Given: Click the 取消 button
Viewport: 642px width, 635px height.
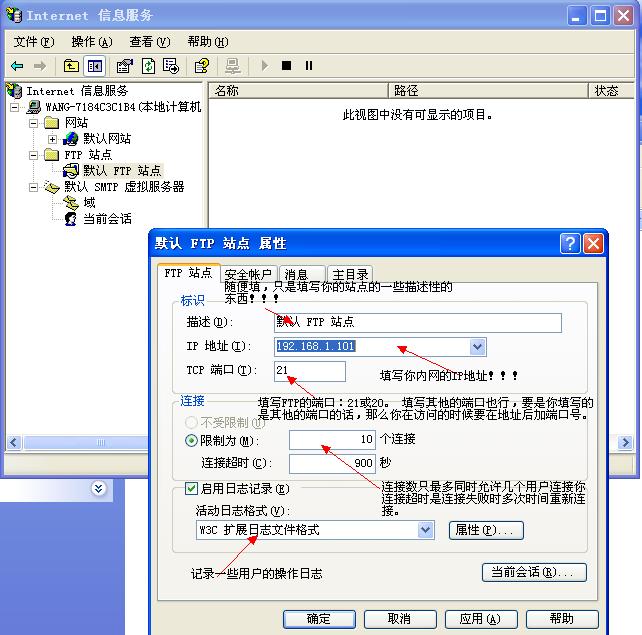Looking at the screenshot, I should (x=400, y=619).
